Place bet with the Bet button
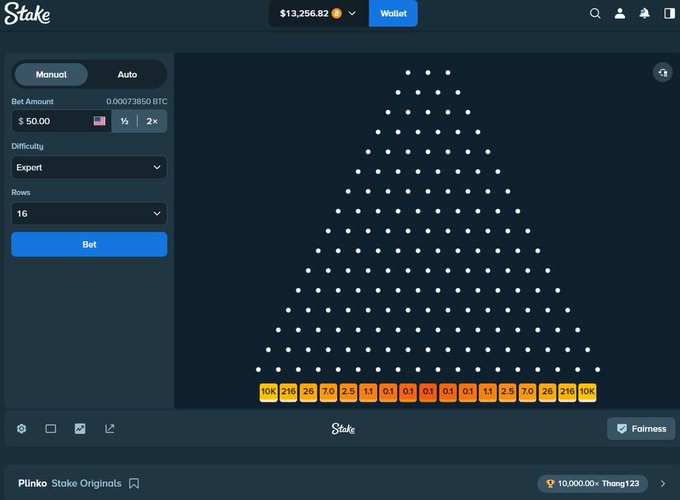Viewport: 680px width, 500px height. [x=89, y=244]
